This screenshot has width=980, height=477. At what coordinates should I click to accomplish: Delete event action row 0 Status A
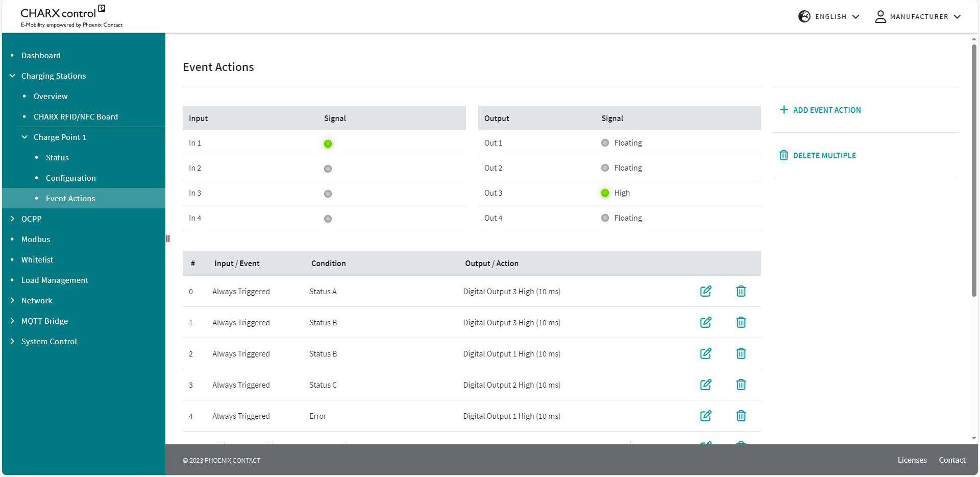point(741,291)
